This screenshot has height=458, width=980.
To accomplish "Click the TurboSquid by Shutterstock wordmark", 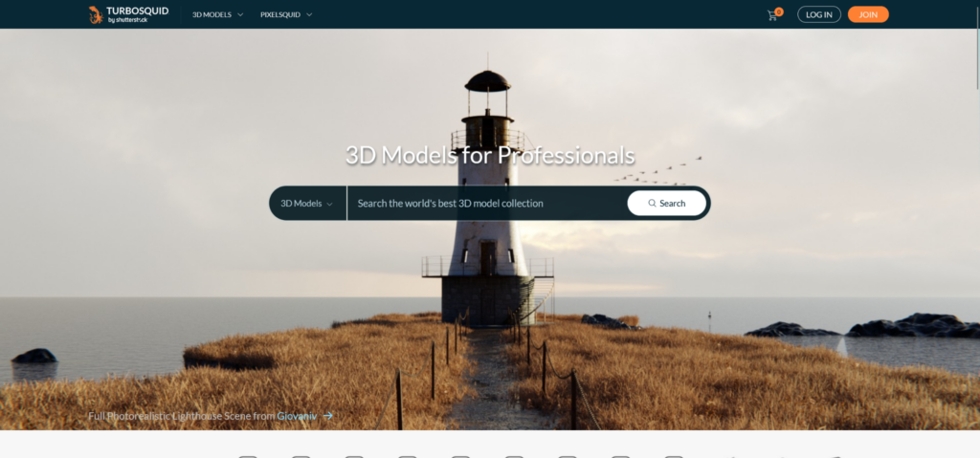I will tap(139, 14).
